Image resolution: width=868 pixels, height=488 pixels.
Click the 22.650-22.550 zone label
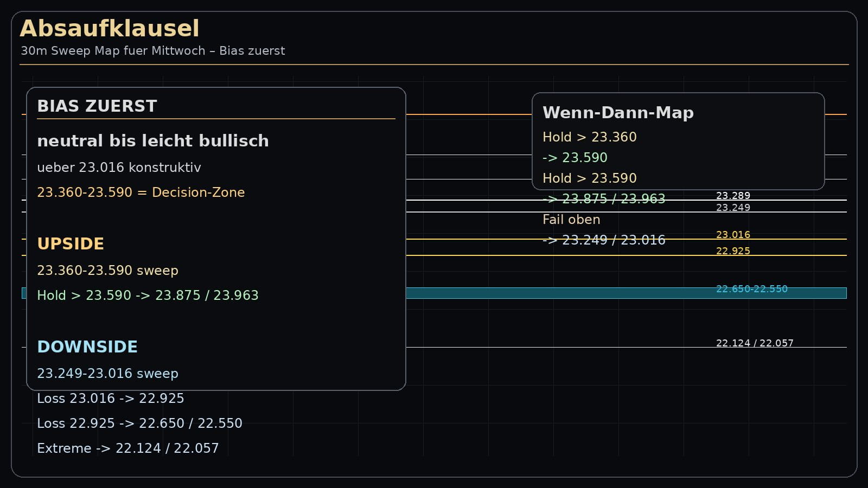click(x=751, y=289)
